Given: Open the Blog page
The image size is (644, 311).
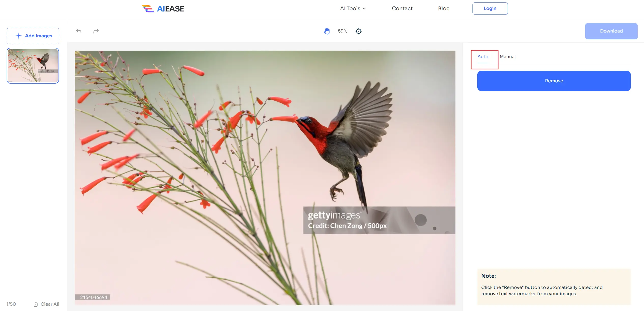Looking at the screenshot, I should pos(444,8).
